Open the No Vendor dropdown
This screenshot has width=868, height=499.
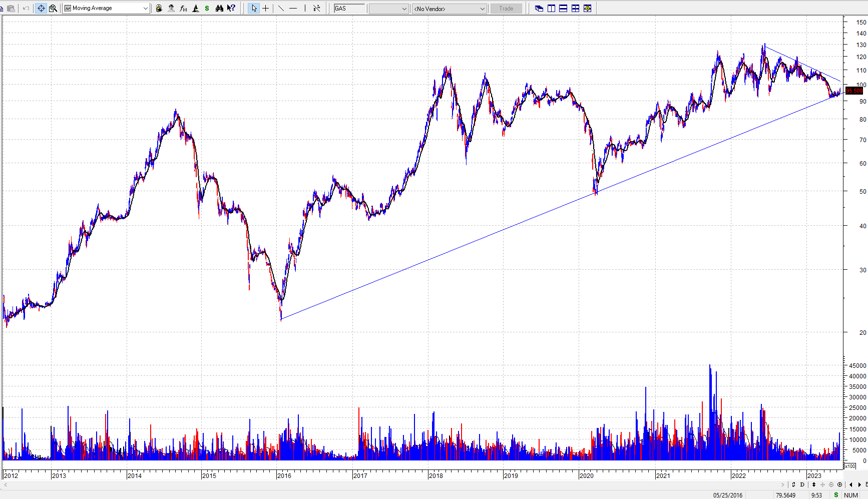tap(449, 9)
